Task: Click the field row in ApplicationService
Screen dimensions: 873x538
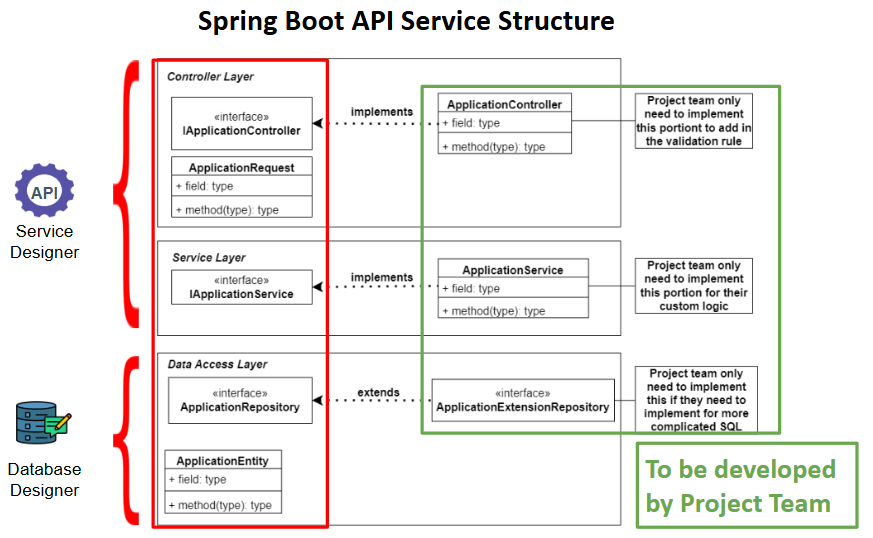Action: coord(513,288)
